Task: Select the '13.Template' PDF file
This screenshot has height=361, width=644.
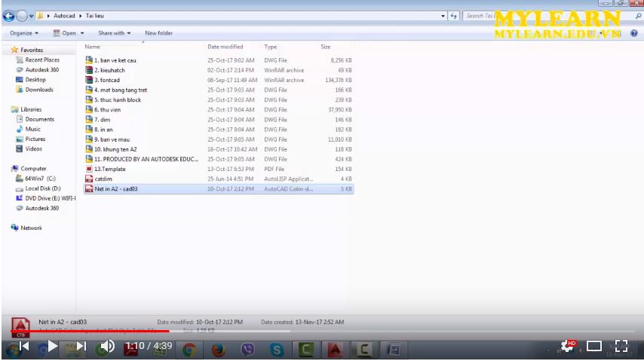Action: click(x=109, y=169)
